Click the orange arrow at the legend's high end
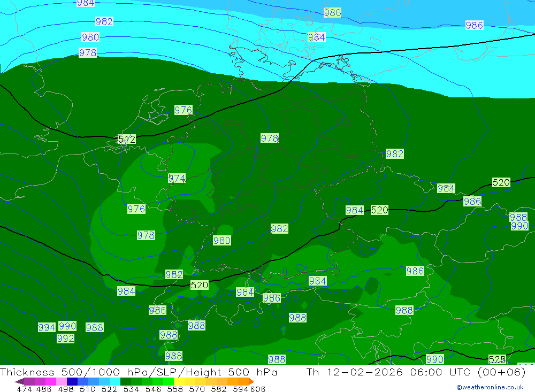535x392 pixels. click(x=251, y=381)
